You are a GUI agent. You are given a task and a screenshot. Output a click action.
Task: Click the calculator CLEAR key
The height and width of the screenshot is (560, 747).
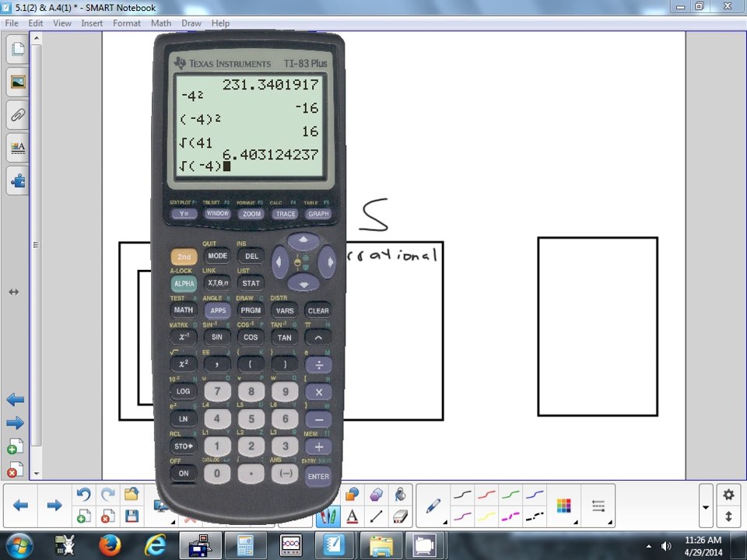pyautogui.click(x=318, y=310)
